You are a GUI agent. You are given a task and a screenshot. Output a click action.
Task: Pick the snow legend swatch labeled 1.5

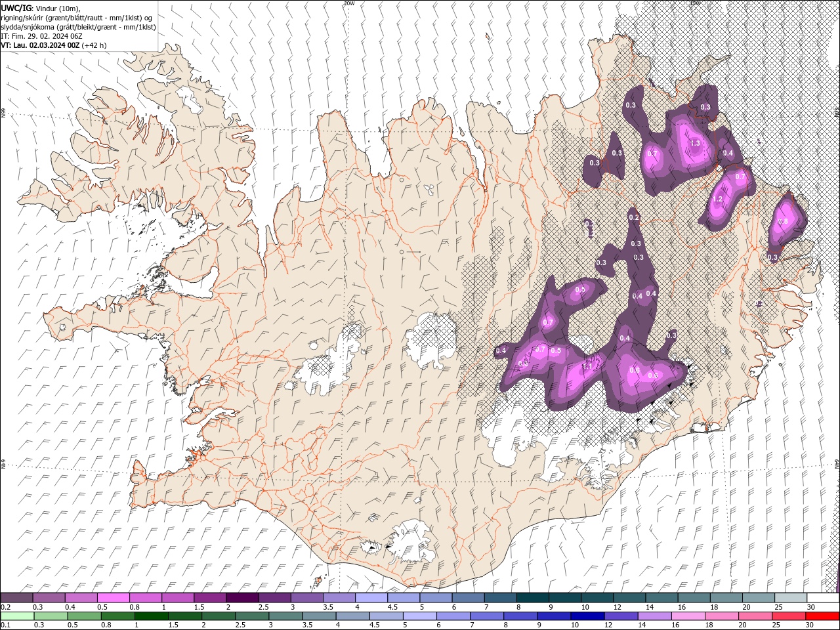(209, 598)
